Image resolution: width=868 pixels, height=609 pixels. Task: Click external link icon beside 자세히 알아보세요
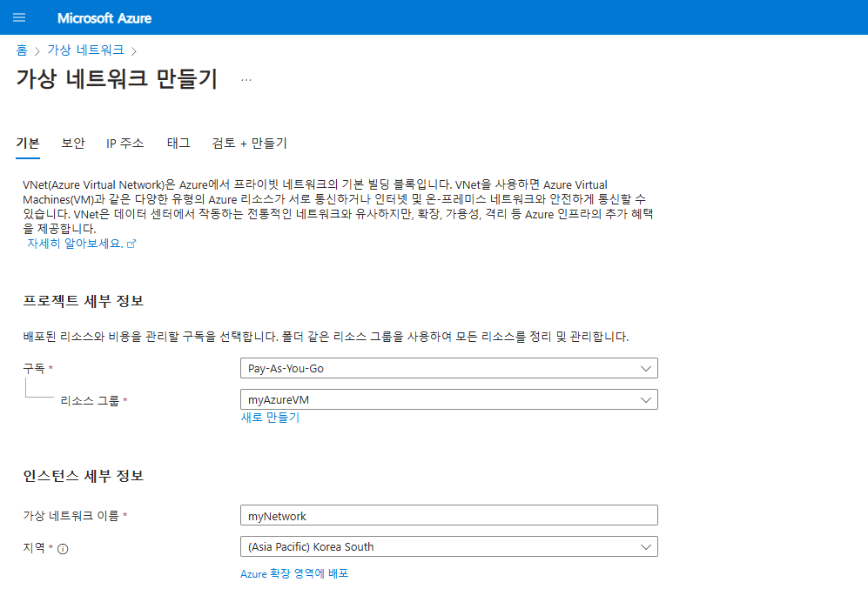coord(131,244)
